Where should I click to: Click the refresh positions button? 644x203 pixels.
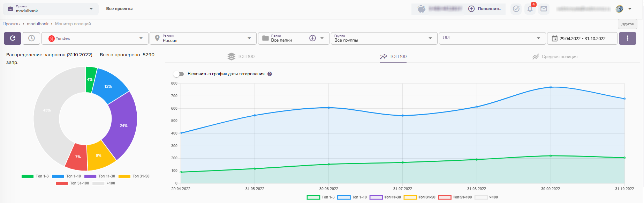(x=13, y=38)
